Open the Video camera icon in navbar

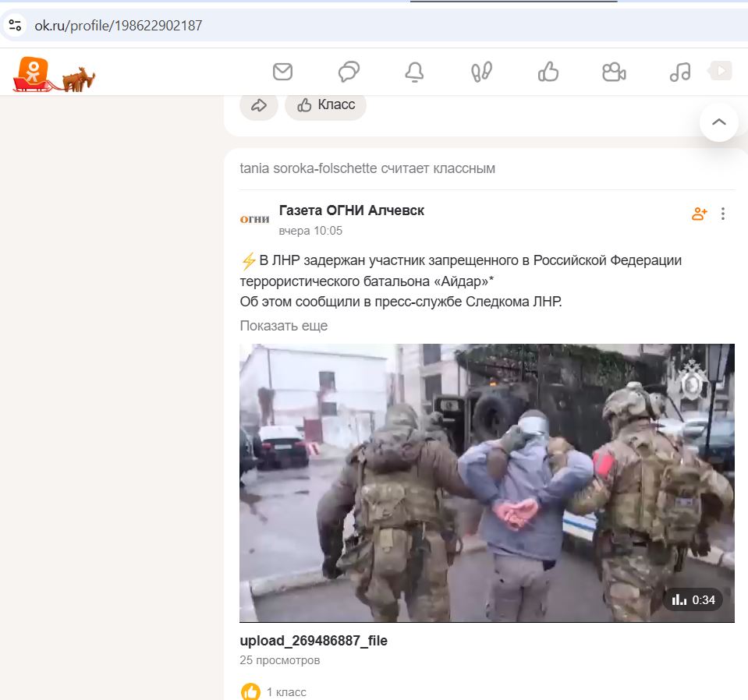[614, 72]
